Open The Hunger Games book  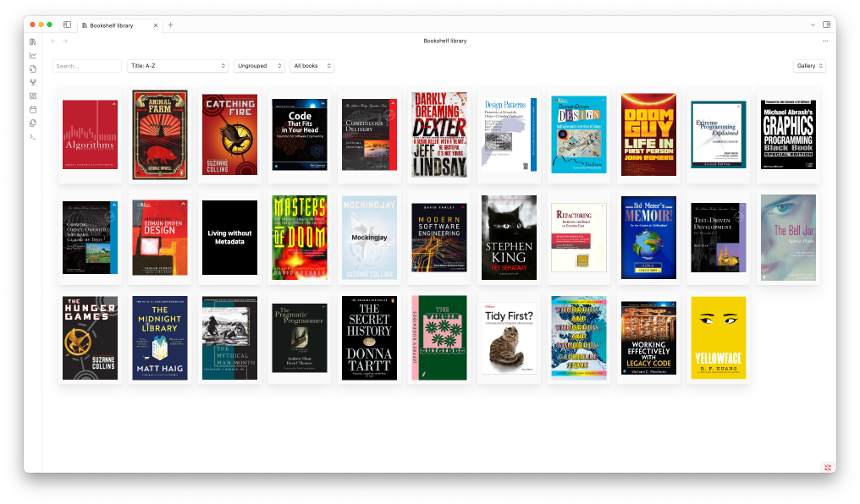click(90, 338)
